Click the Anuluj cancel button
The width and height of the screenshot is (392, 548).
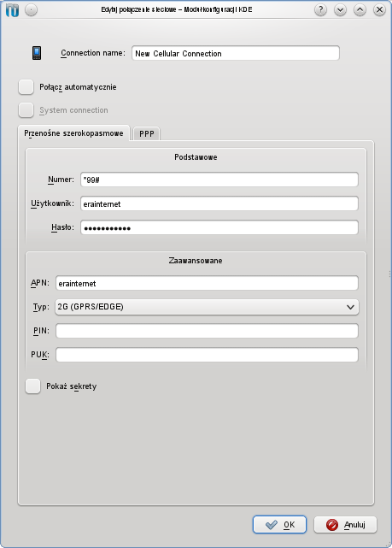click(345, 525)
